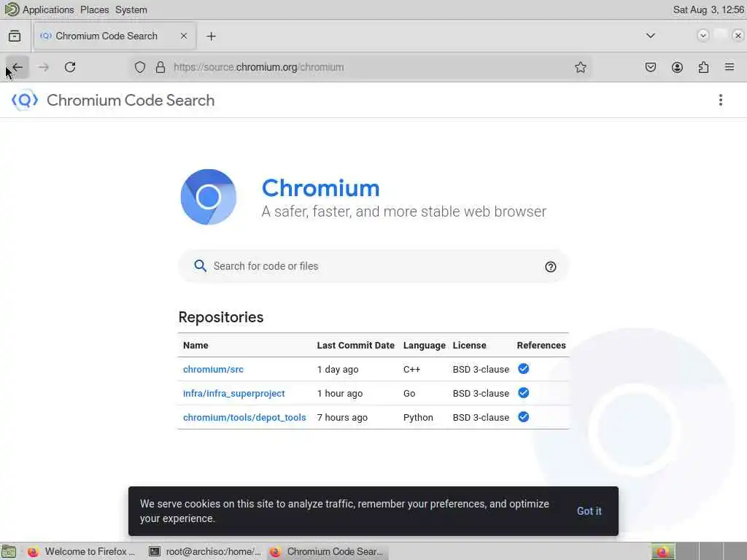Click the References column header
The height and width of the screenshot is (560, 747).
click(x=541, y=345)
